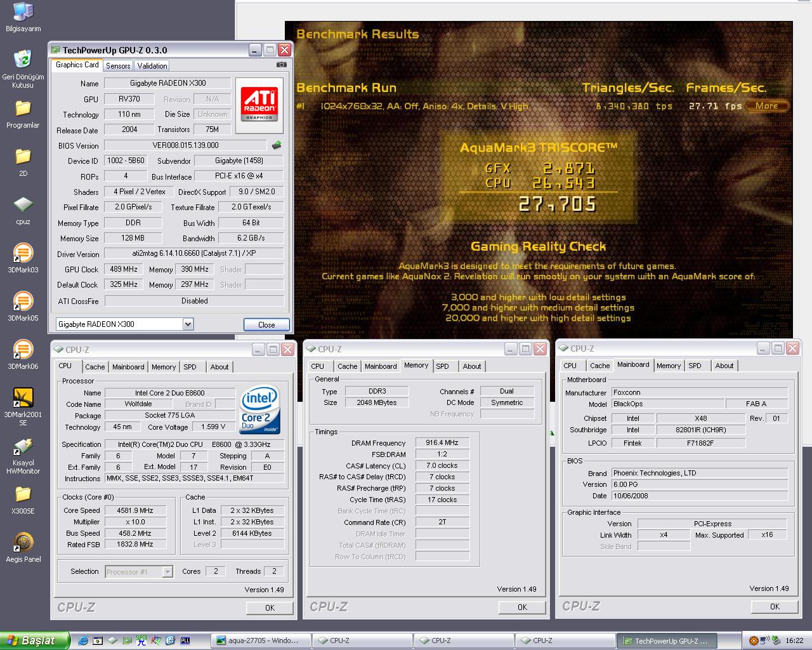812x650 pixels.
Task: Click the taskbar clock showing 16:22
Action: [x=794, y=641]
